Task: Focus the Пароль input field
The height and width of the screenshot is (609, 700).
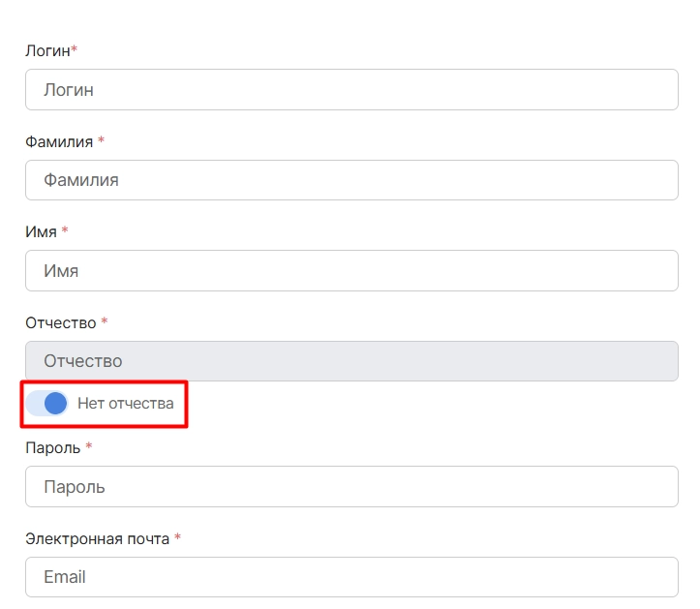Action: [351, 487]
